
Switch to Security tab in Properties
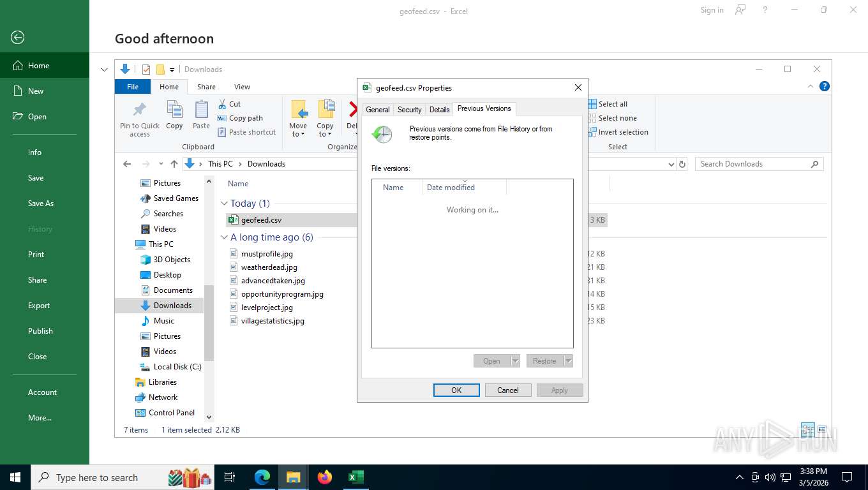click(409, 110)
